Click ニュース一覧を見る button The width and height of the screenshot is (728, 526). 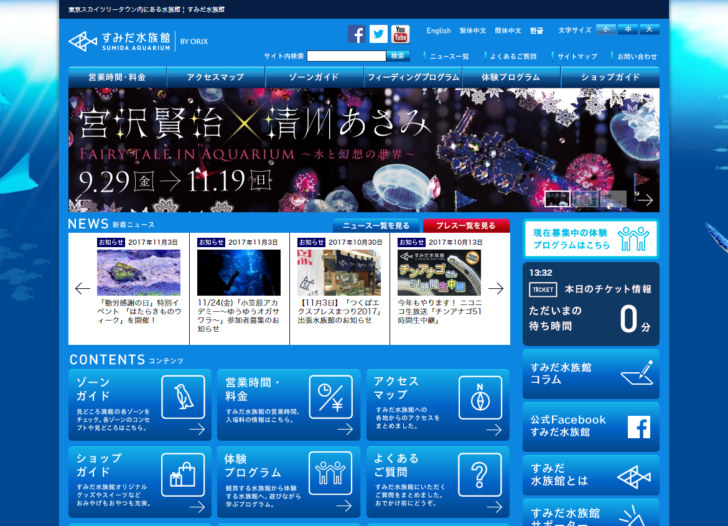(x=376, y=226)
